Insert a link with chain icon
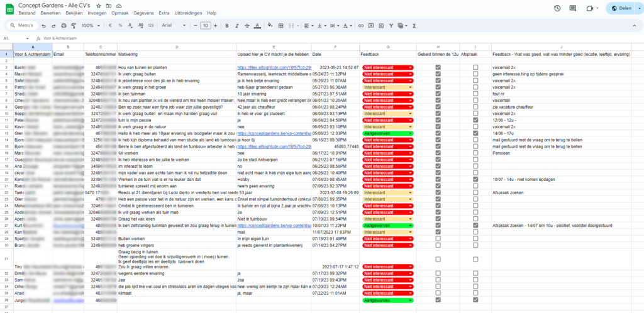This screenshot has height=313, width=644. point(361,25)
